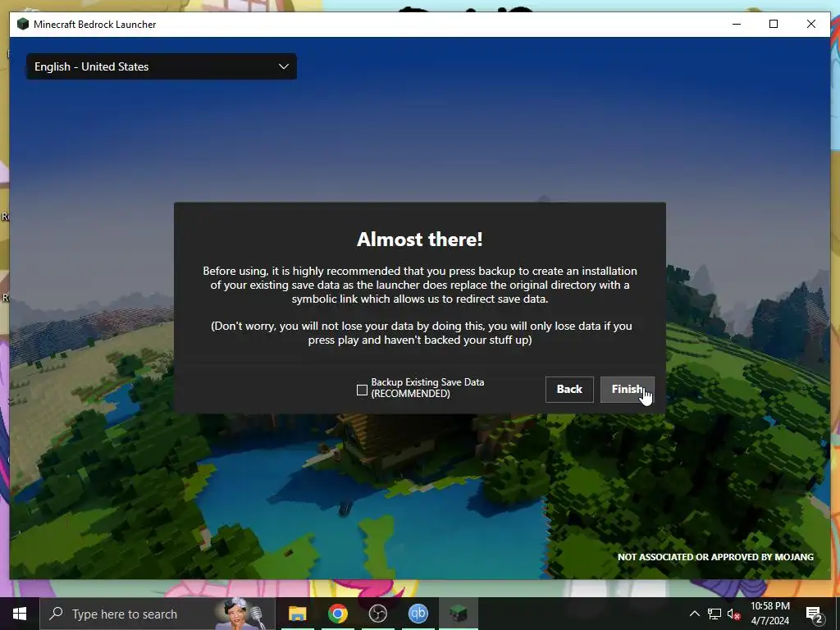
Task: Click the Finish button
Action: (x=627, y=390)
